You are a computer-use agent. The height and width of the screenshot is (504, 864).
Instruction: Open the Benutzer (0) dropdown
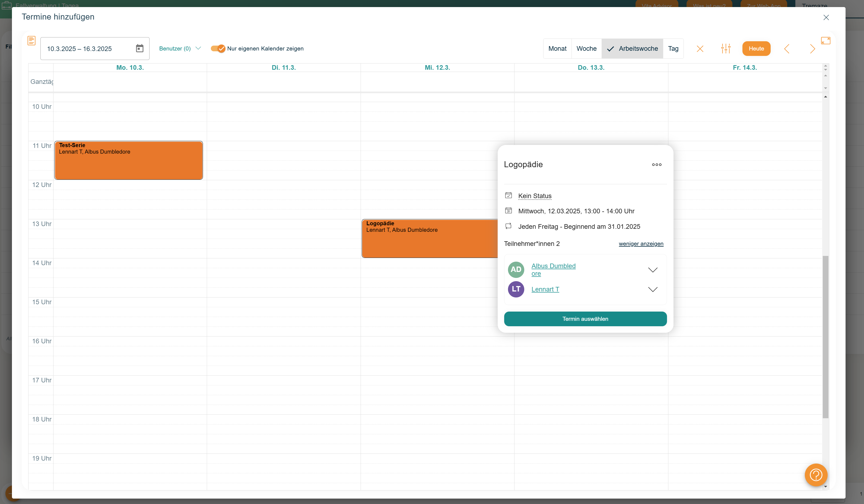click(x=179, y=48)
